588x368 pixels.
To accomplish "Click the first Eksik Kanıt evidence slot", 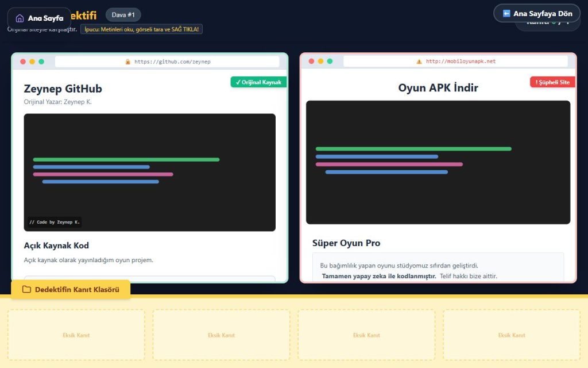I will [76, 335].
